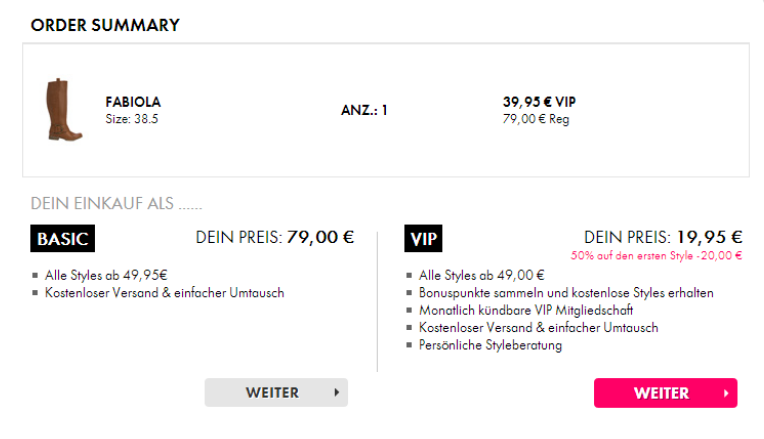Click "Persönliche Styleberatung" benefit line
The height and width of the screenshot is (439, 764).
tap(491, 345)
